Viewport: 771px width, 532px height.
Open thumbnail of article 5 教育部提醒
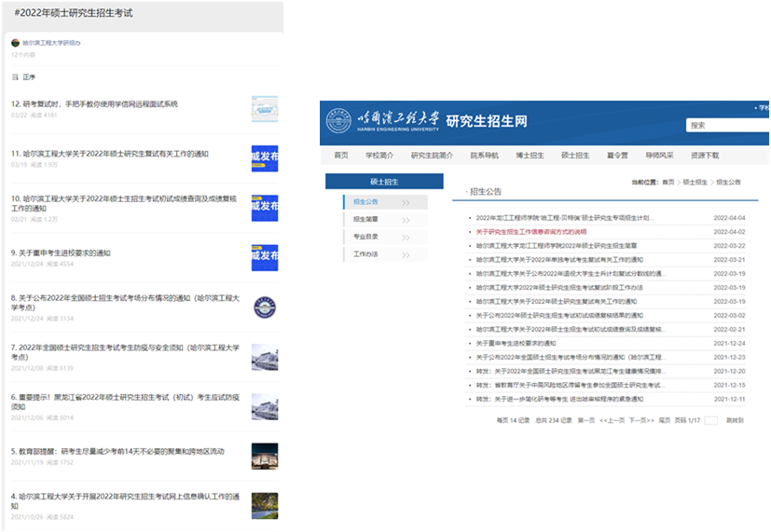[x=265, y=456]
